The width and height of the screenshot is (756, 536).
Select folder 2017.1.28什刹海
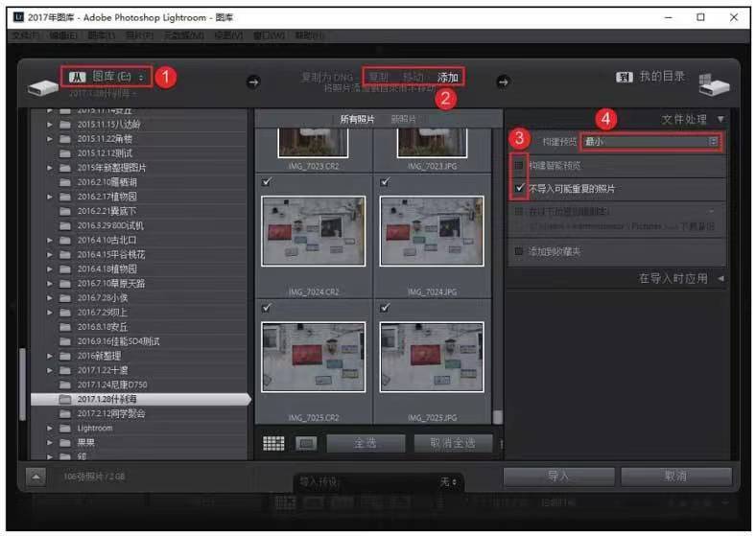(x=140, y=399)
